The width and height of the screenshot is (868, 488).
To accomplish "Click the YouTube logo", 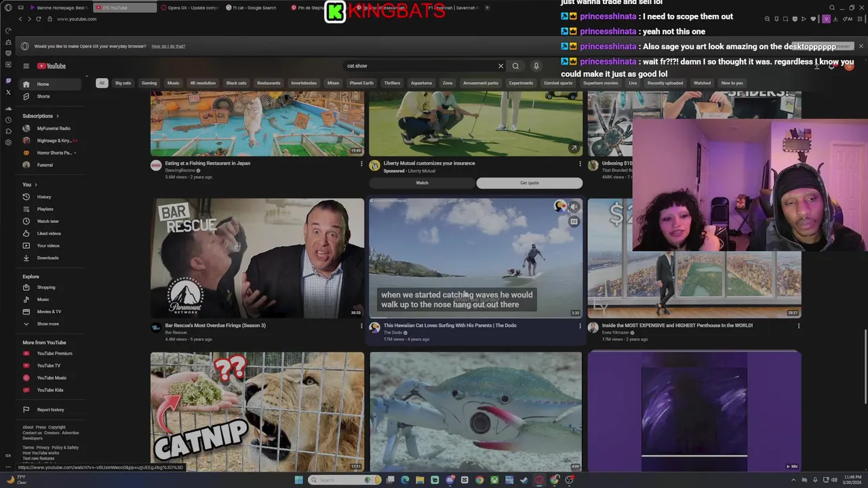I will 52,66.
